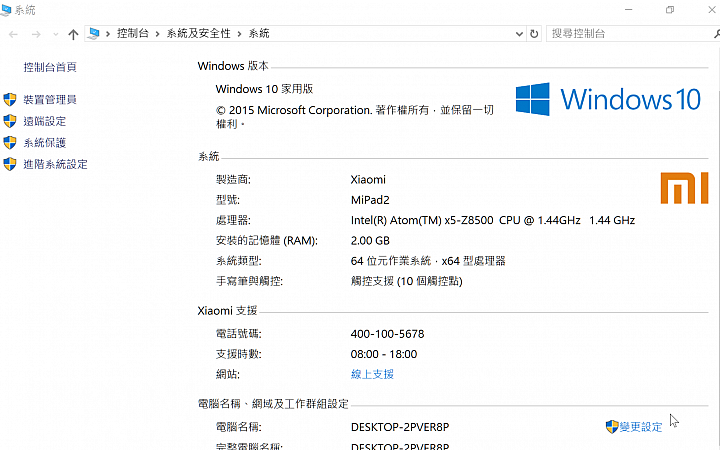This screenshot has width=720, height=450.
Task: Go up one level with up arrow
Action: click(x=73, y=34)
